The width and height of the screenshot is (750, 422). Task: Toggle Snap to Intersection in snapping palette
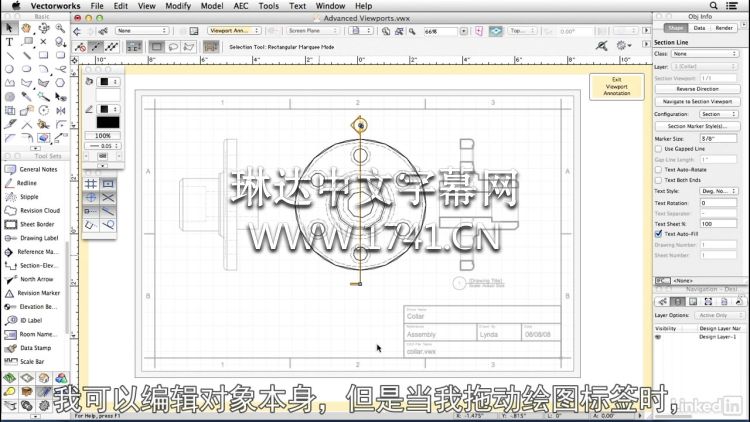click(x=108, y=198)
